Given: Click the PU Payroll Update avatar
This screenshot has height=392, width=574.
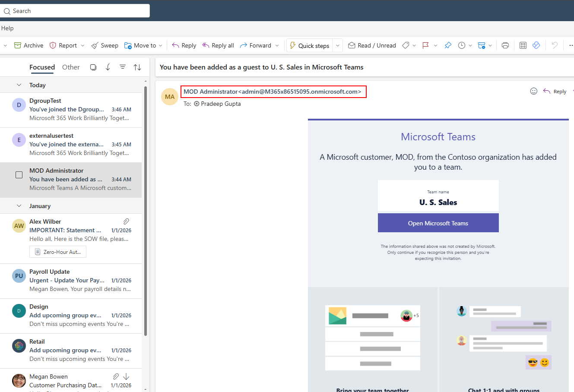Looking at the screenshot, I should point(19,276).
